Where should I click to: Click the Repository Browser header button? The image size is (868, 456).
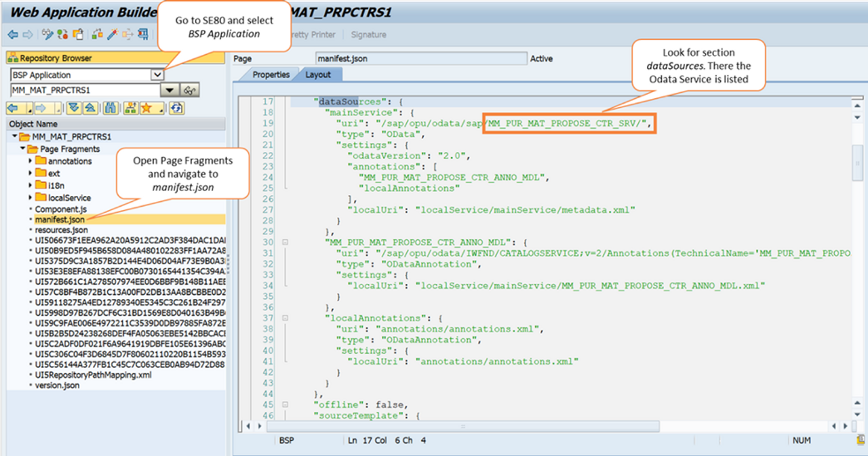pos(115,58)
